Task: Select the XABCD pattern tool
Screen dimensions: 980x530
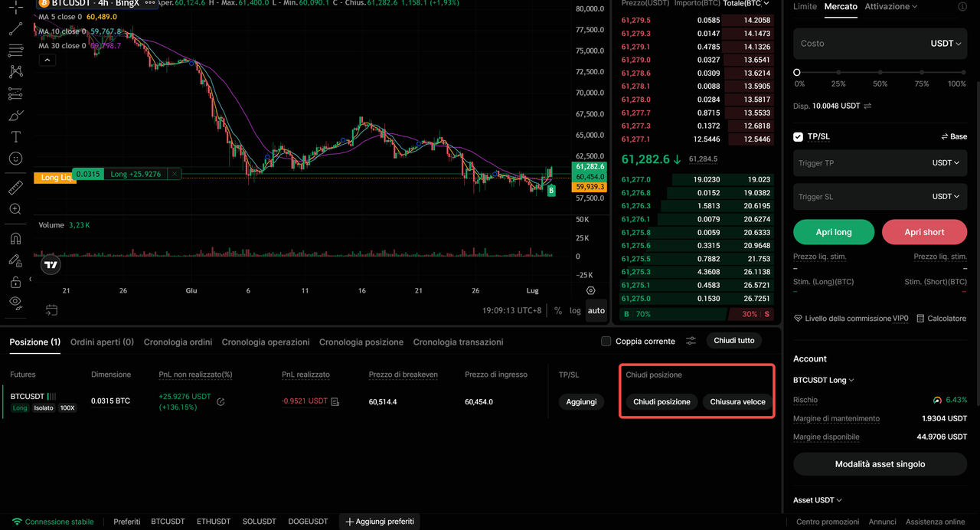Action: 15,72
